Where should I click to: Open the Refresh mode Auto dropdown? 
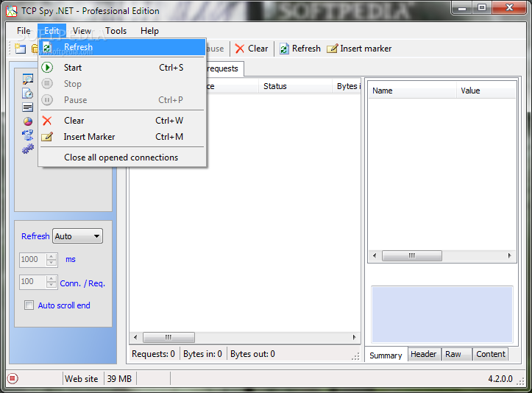pyautogui.click(x=77, y=236)
